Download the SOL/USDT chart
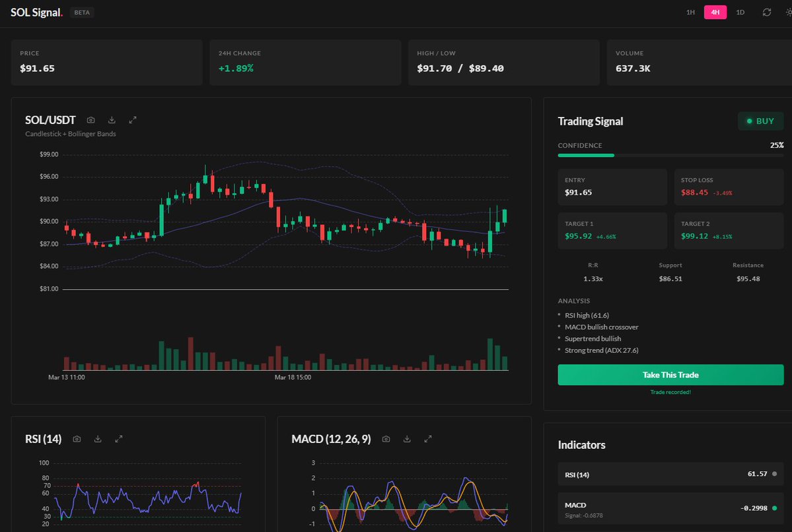 point(112,120)
